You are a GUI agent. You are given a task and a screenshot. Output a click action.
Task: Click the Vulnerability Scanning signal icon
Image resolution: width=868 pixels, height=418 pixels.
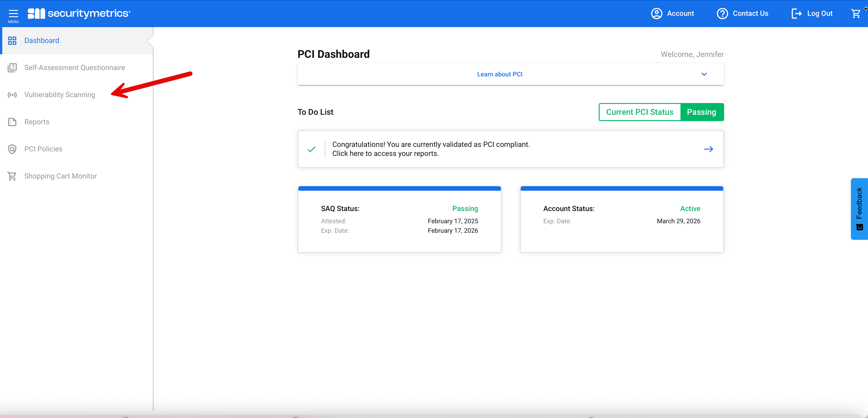12,95
